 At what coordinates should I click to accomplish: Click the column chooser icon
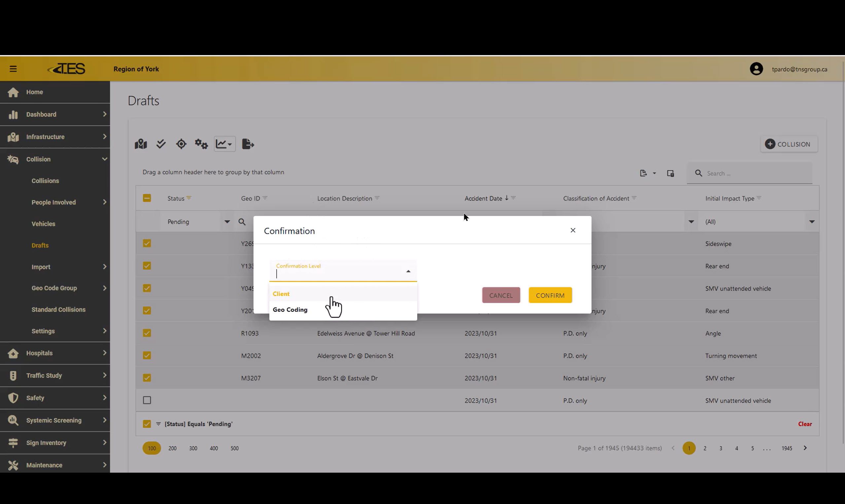[x=670, y=173]
